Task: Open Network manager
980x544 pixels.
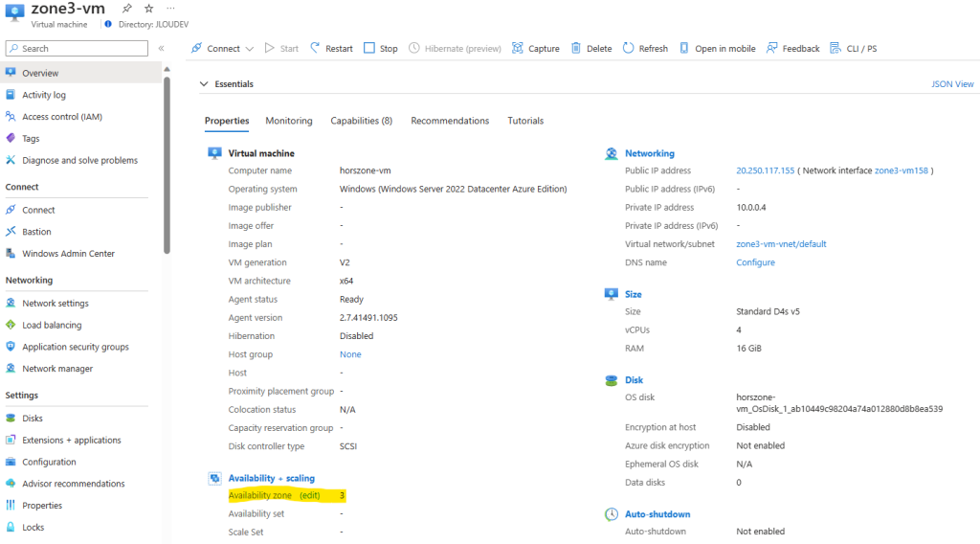Action: coord(56,369)
